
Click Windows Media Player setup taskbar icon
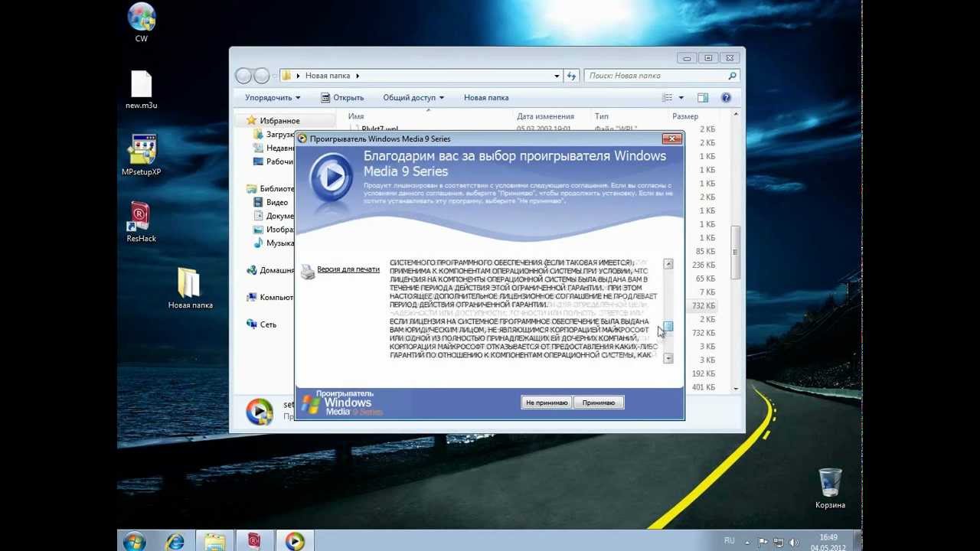[295, 541]
